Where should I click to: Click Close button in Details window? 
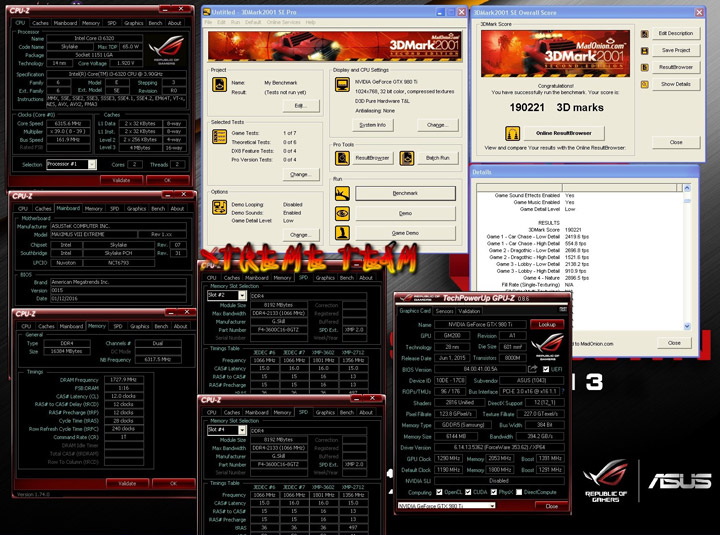674,343
